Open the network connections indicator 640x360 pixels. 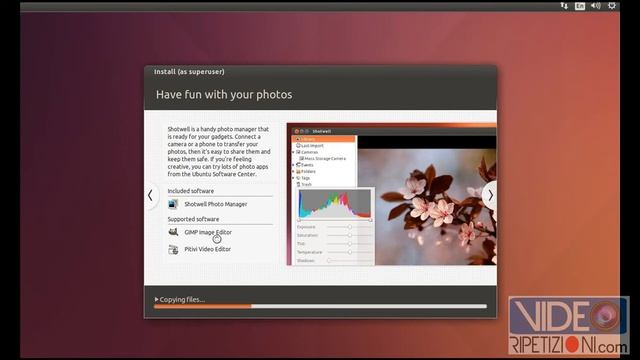click(x=564, y=6)
